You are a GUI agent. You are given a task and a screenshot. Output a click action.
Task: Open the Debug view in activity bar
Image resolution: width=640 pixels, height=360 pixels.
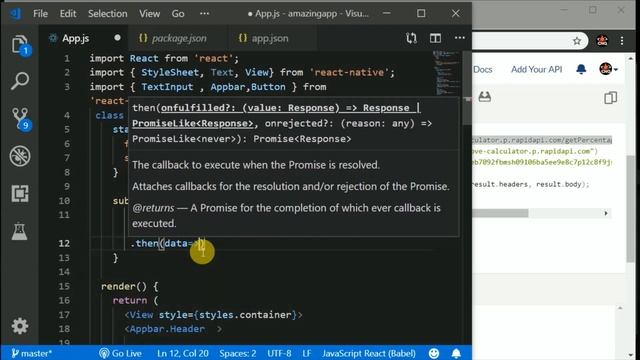pos(20,156)
